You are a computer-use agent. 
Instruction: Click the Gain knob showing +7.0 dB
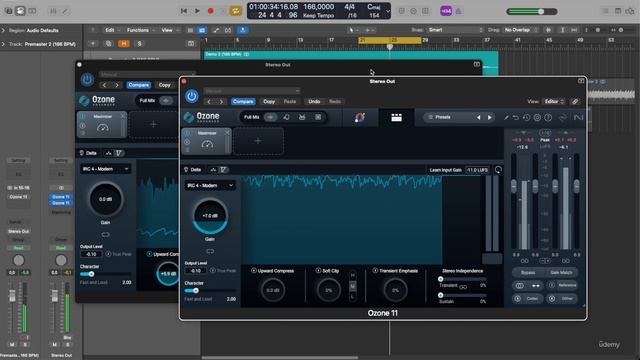click(210, 216)
